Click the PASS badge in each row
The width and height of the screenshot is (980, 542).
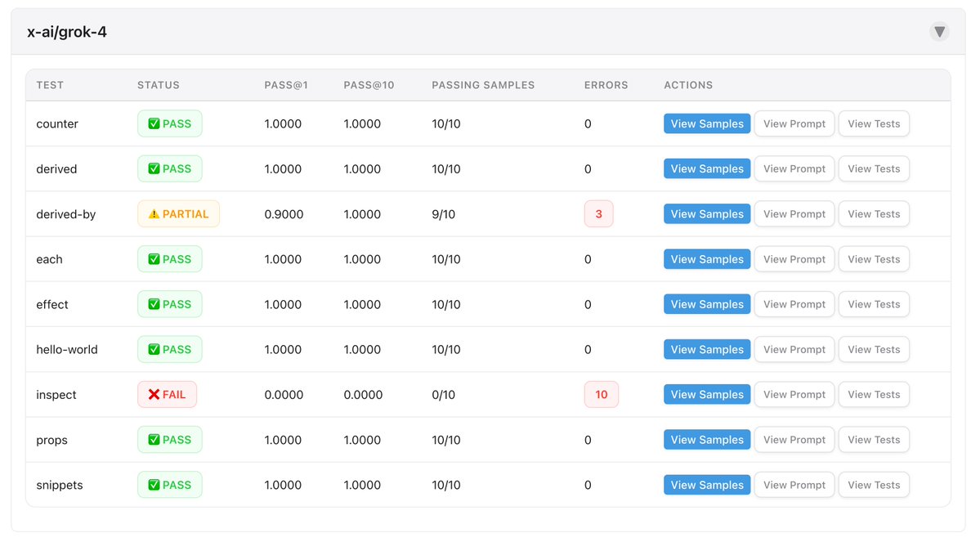[x=169, y=259]
